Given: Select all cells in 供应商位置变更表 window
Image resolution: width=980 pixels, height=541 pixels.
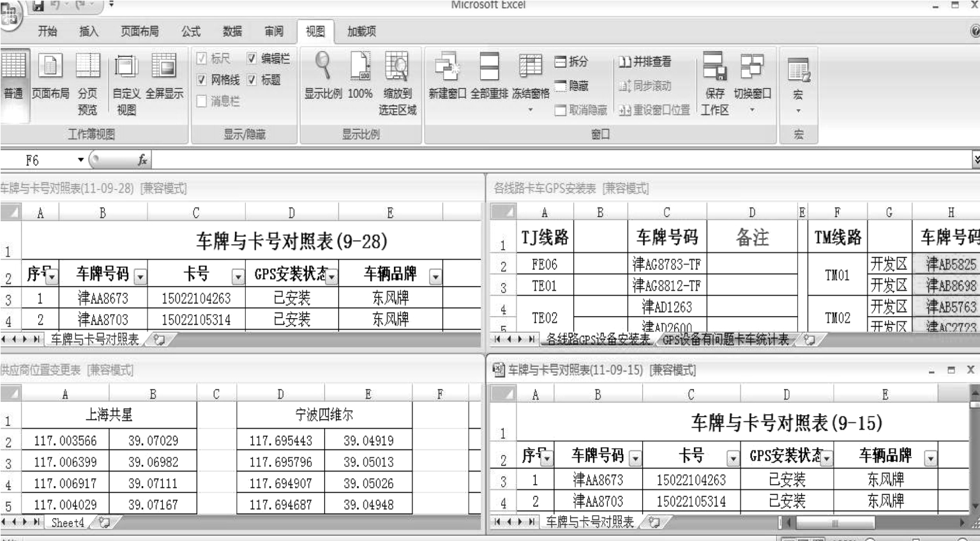Looking at the screenshot, I should coord(11,393).
